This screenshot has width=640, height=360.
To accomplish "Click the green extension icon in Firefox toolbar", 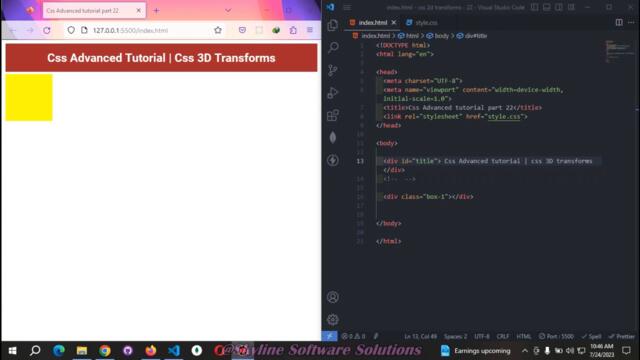I will (x=276, y=30).
